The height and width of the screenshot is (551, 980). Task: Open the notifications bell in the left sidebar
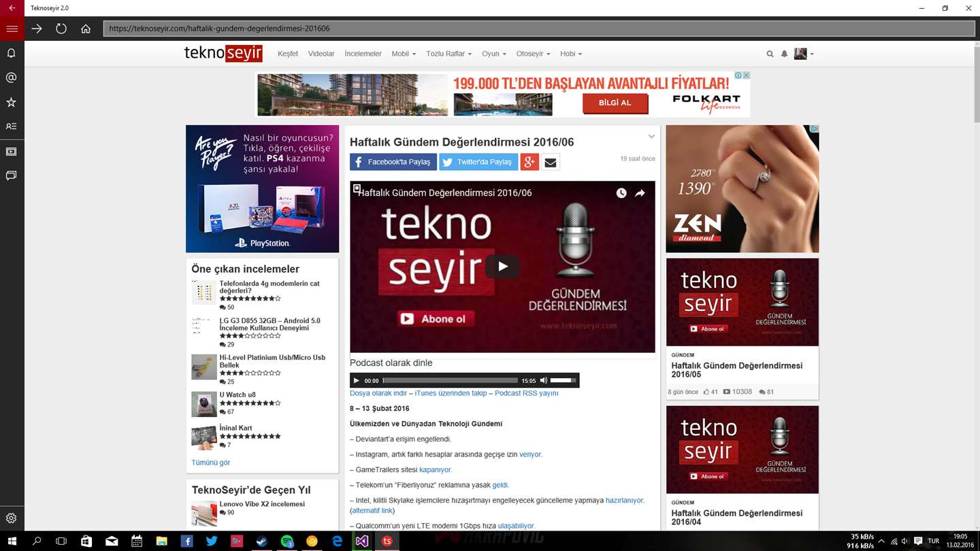tap(12, 53)
